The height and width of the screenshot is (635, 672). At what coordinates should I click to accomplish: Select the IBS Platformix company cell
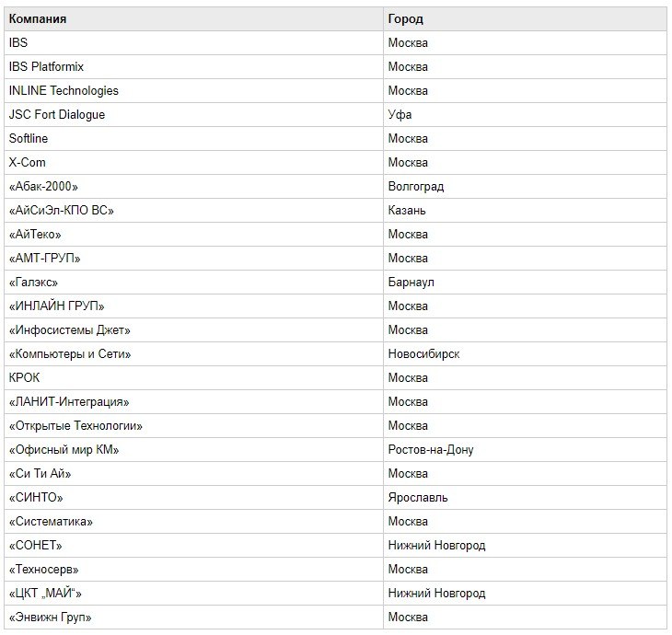tap(46, 66)
